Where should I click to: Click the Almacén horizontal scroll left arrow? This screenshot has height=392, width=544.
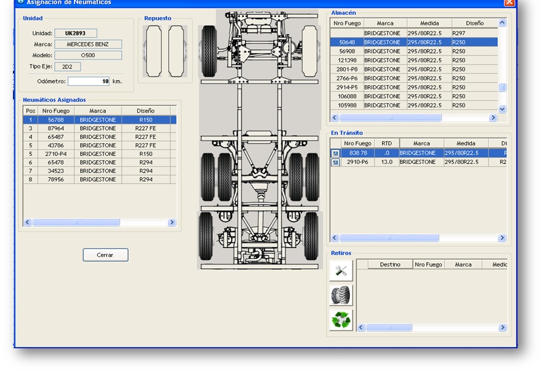pyautogui.click(x=335, y=118)
